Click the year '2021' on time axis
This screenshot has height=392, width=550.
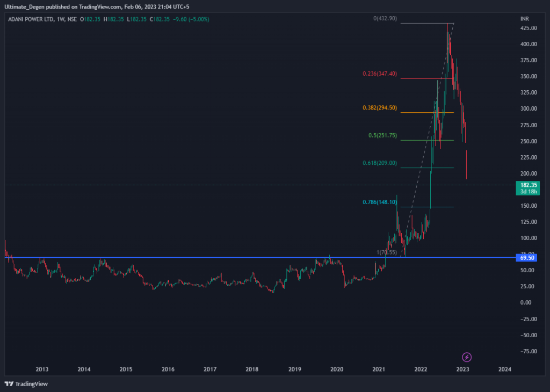pyautogui.click(x=379, y=369)
